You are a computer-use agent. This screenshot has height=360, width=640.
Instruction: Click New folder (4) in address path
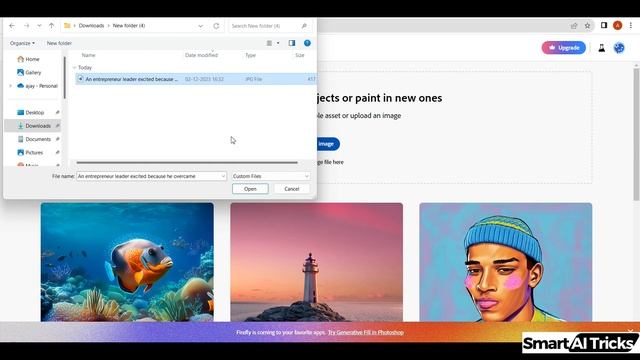(x=129, y=26)
